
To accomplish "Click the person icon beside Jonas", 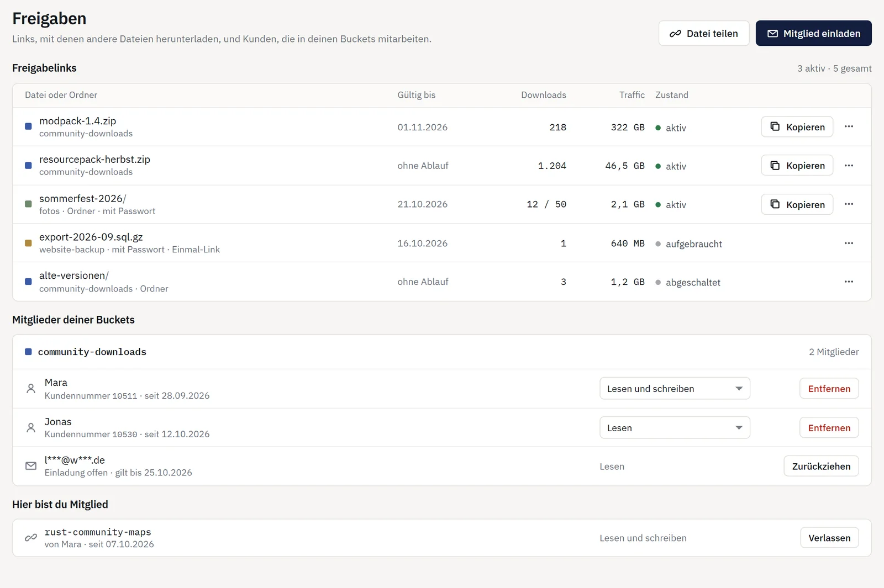I will 31,427.
